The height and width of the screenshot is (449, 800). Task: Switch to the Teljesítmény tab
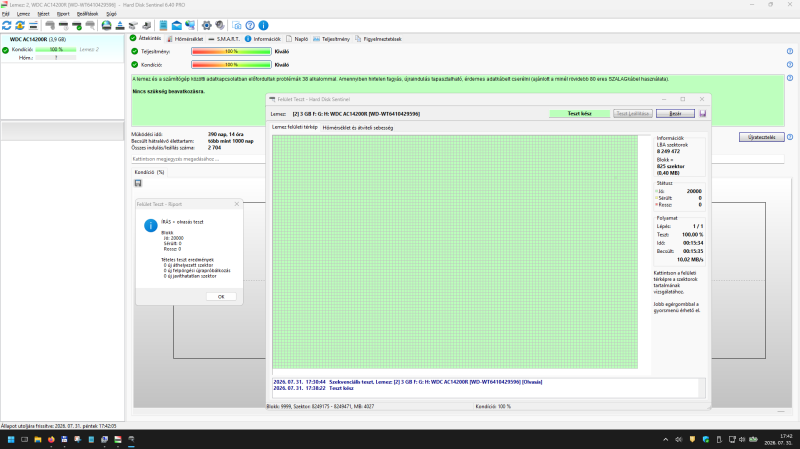pyautogui.click(x=331, y=39)
